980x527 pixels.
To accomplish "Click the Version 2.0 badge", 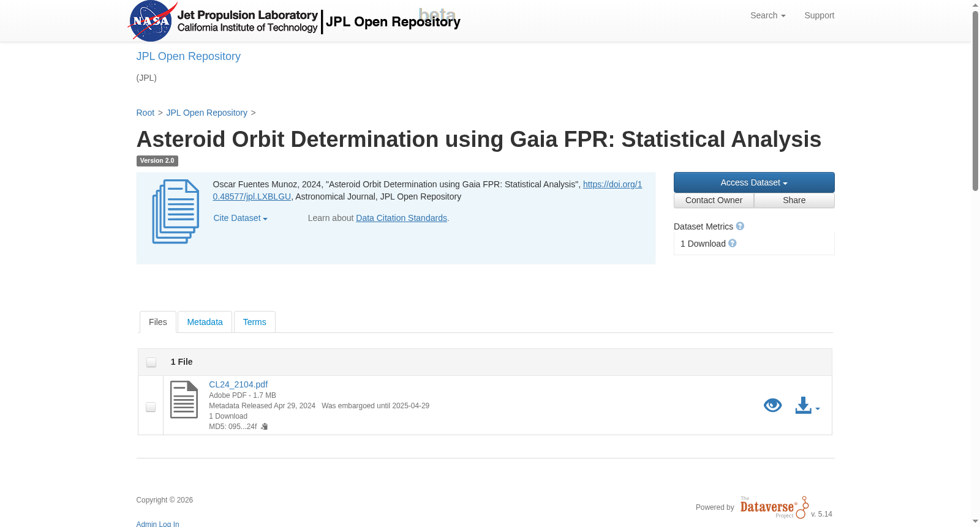I will [157, 161].
